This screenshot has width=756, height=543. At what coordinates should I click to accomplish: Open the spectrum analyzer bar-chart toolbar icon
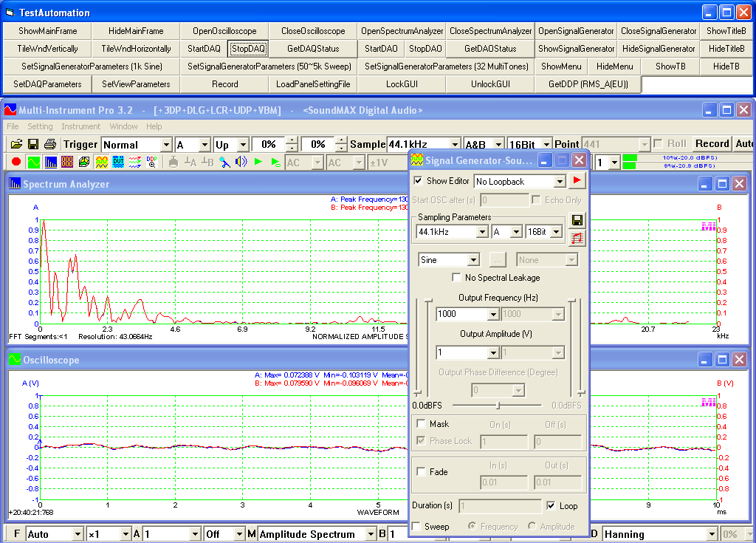pos(50,162)
